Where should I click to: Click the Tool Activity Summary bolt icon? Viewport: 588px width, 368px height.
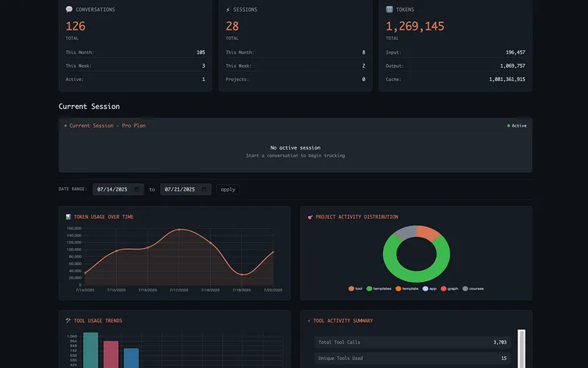click(x=309, y=321)
